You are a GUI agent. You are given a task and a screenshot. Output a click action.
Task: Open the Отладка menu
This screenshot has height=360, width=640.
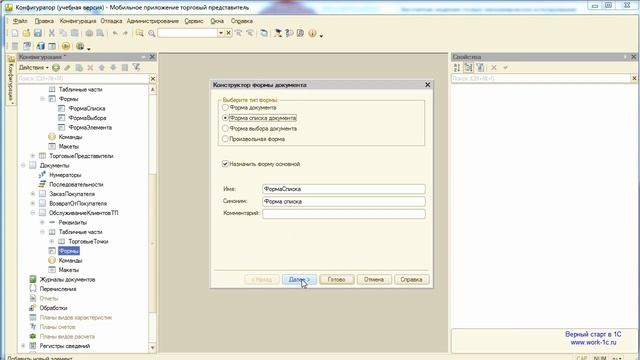click(x=111, y=21)
